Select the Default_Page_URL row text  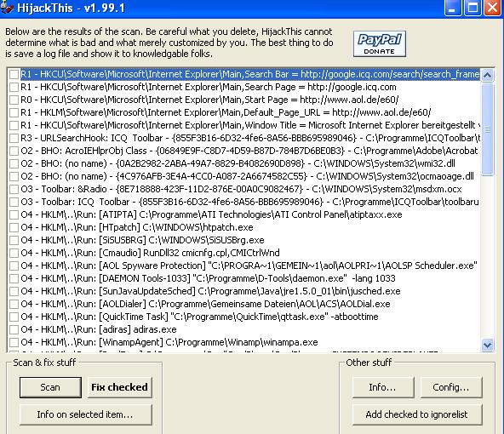(226, 113)
